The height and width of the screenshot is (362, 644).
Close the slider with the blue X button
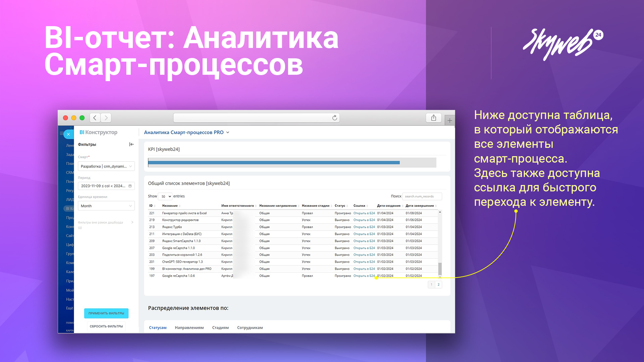[68, 134]
